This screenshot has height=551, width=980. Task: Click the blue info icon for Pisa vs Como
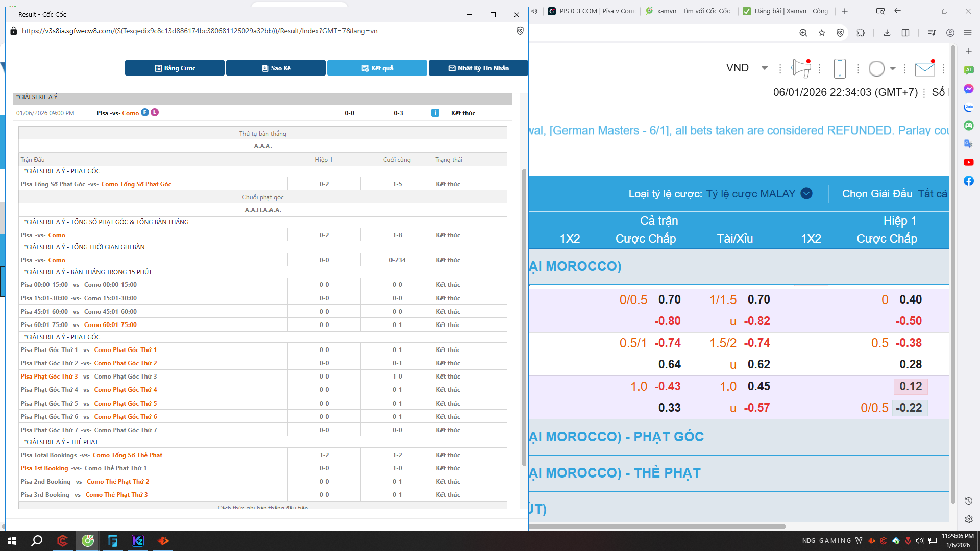[435, 113]
